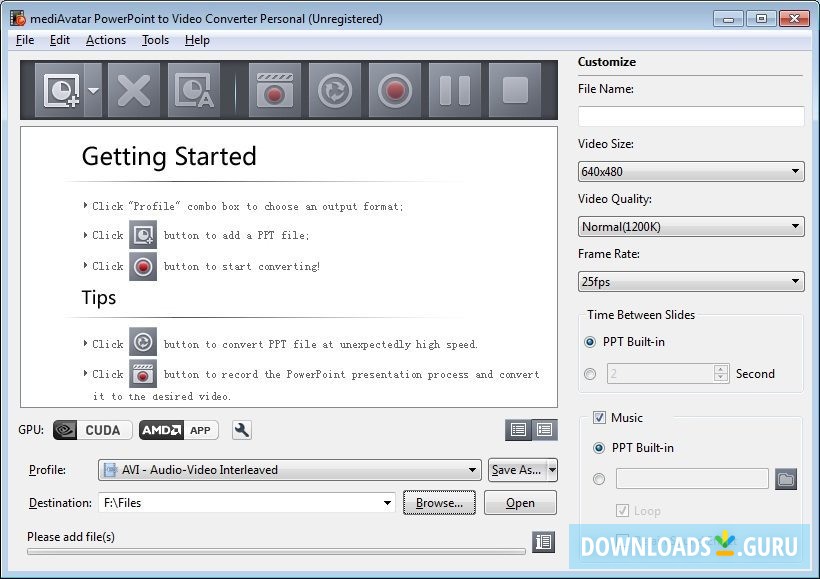
Task: Select the custom music file radio button
Action: point(599,479)
